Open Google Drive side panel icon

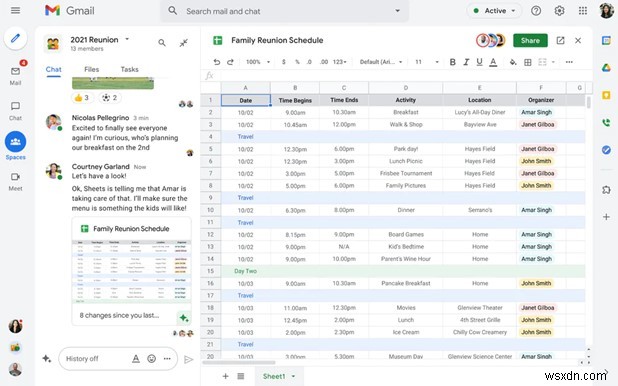click(x=606, y=68)
